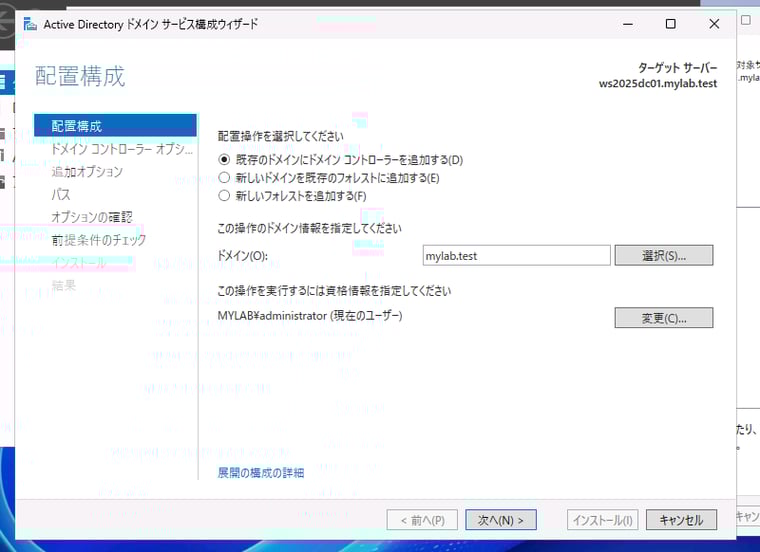The width and height of the screenshot is (760, 552).
Task: Select add new domain to existing forest
Action: pyautogui.click(x=329, y=178)
